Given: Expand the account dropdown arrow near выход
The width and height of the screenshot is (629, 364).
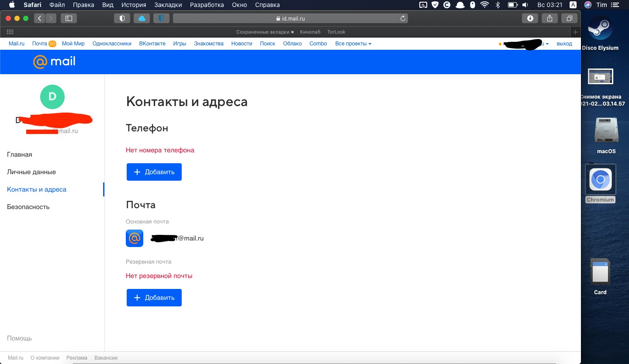Looking at the screenshot, I should click(547, 44).
